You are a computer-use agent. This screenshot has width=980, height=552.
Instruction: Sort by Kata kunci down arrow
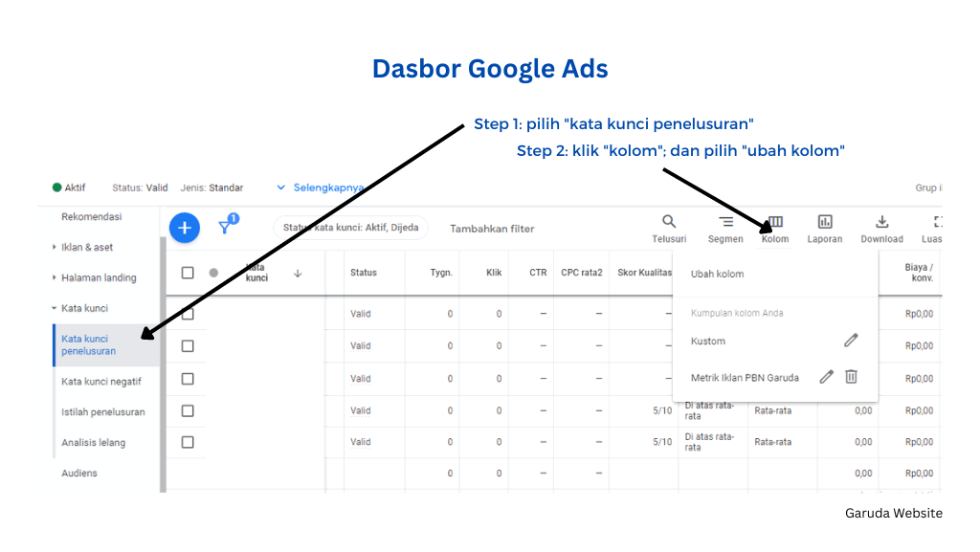click(298, 273)
